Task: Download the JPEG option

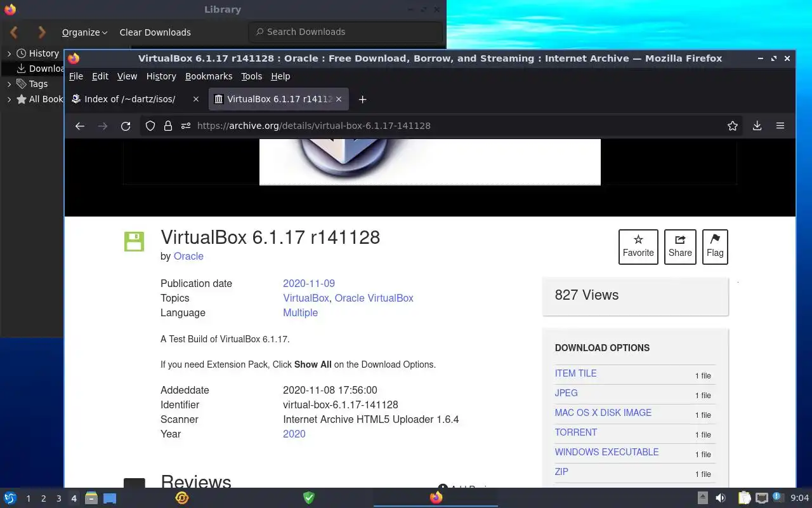Action: 566,393
